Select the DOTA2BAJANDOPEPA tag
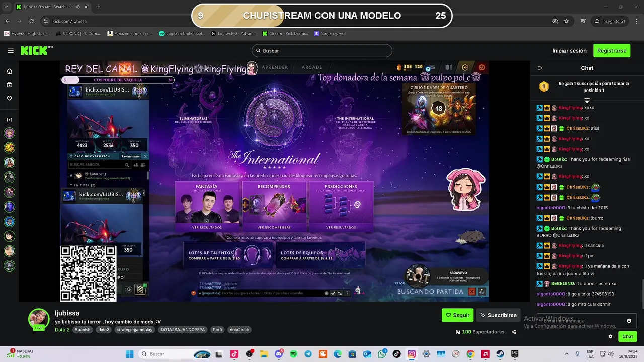This screenshot has height=362, width=644. click(183, 330)
